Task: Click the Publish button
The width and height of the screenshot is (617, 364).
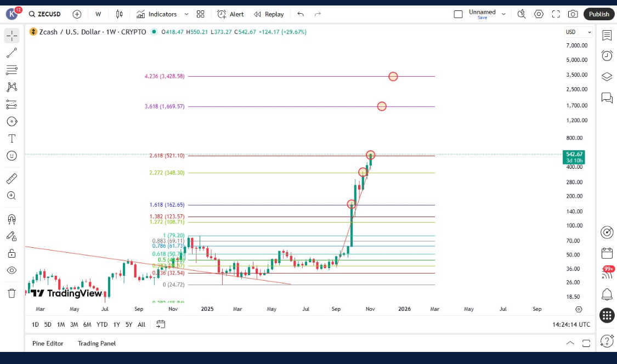Action: pyautogui.click(x=599, y=14)
